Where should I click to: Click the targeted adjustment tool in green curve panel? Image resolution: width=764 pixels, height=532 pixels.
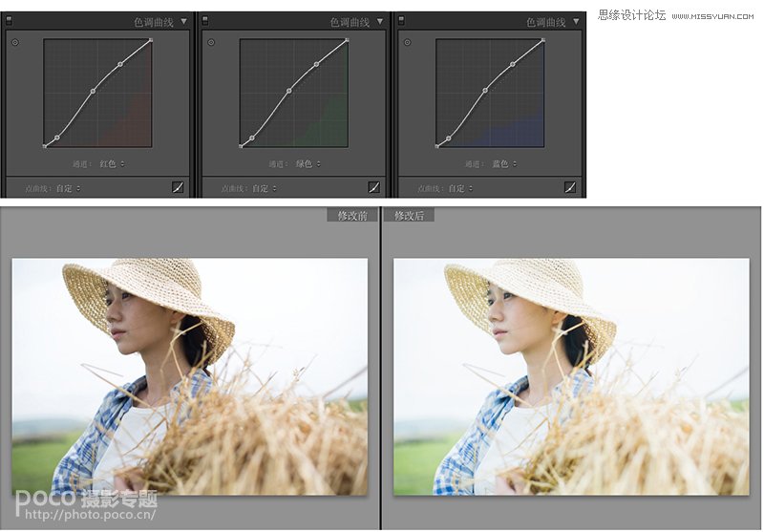(211, 42)
